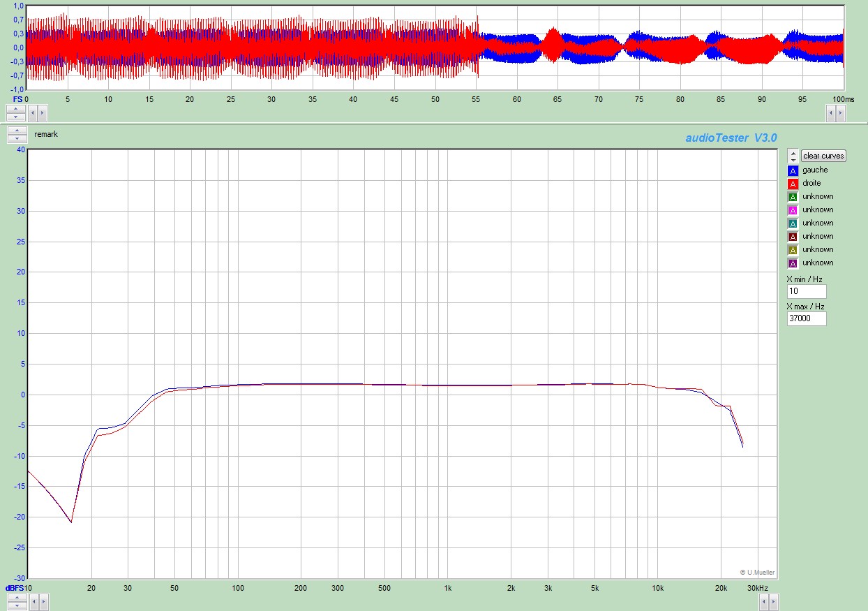Click up arrow beside clear curves button

click(x=793, y=152)
